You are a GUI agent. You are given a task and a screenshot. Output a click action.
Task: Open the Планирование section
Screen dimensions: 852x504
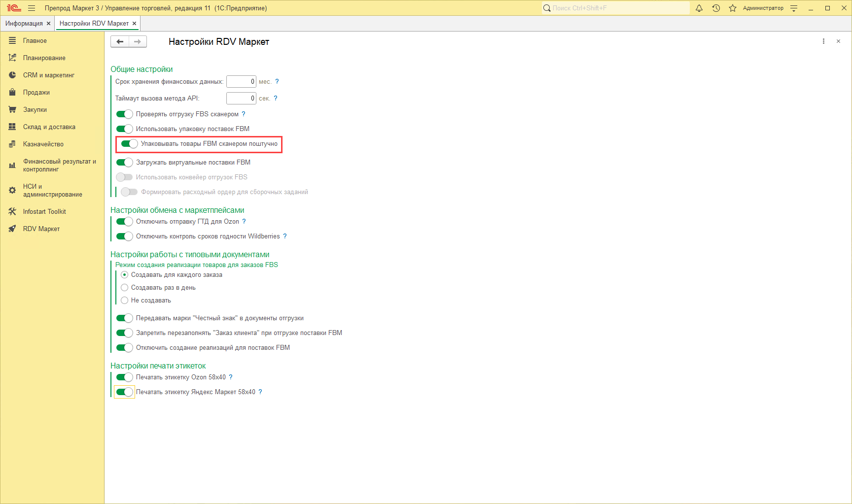[44, 58]
